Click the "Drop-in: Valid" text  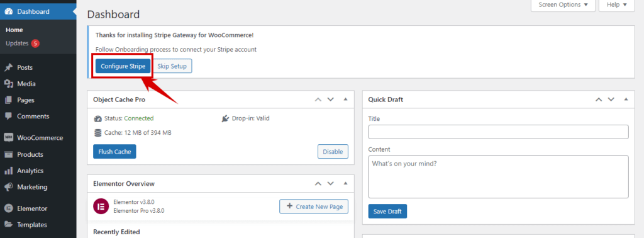(251, 118)
